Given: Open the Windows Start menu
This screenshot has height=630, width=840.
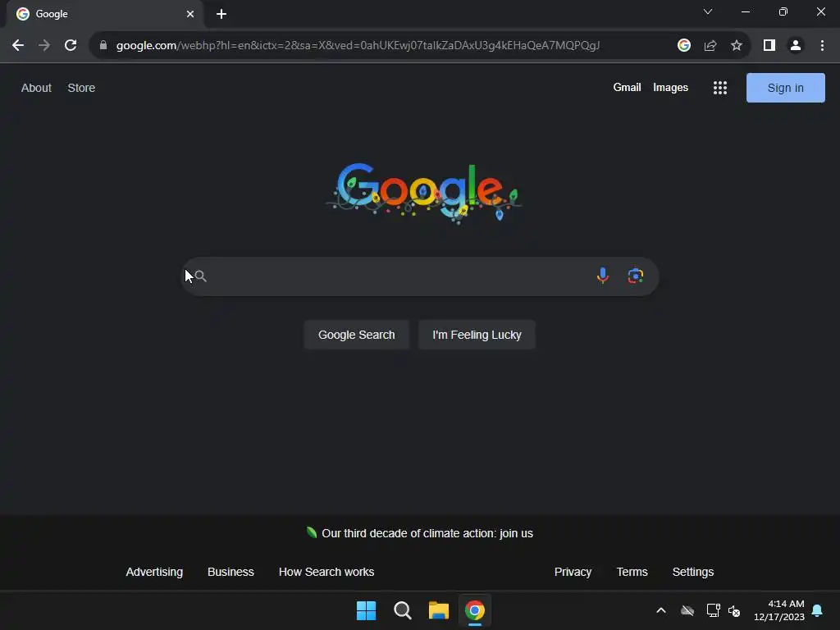Looking at the screenshot, I should point(367,610).
